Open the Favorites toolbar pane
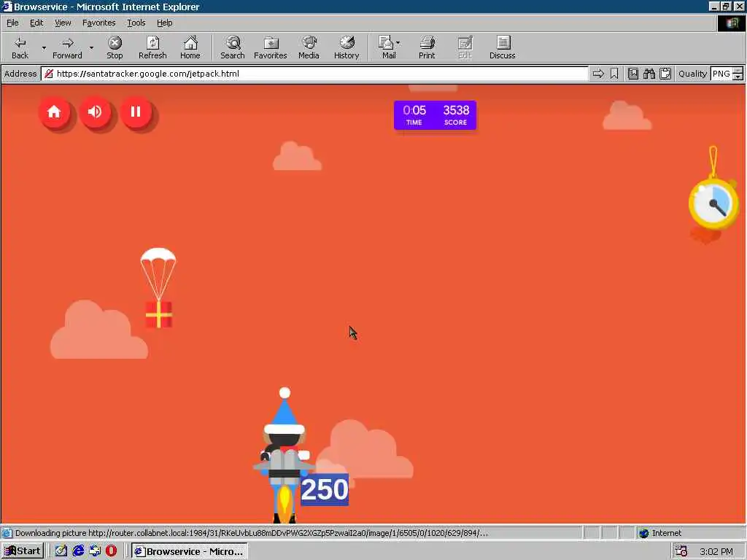 pyautogui.click(x=270, y=47)
